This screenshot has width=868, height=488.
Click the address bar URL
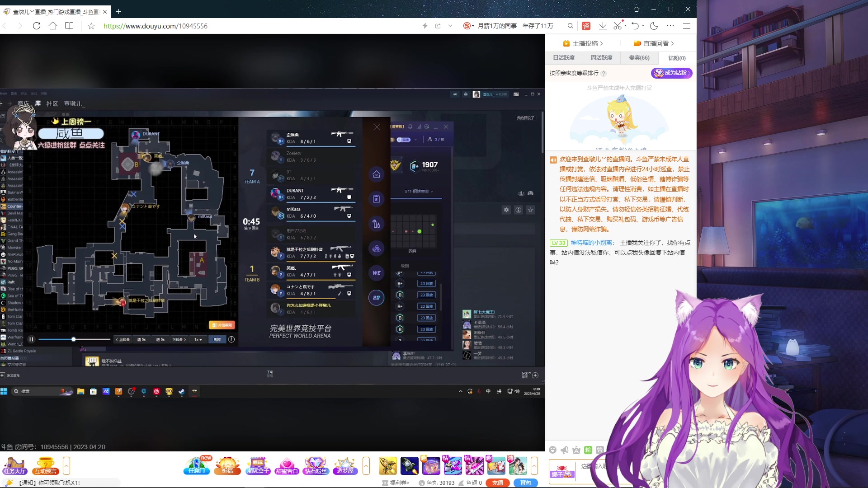point(155,26)
